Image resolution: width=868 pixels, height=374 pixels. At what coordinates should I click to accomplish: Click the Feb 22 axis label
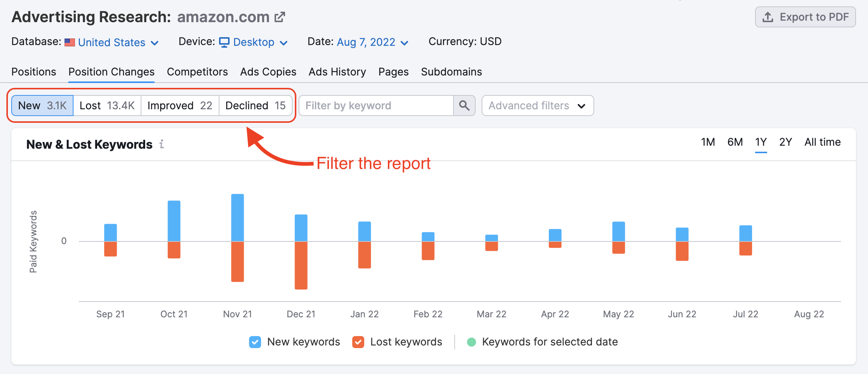click(x=428, y=314)
